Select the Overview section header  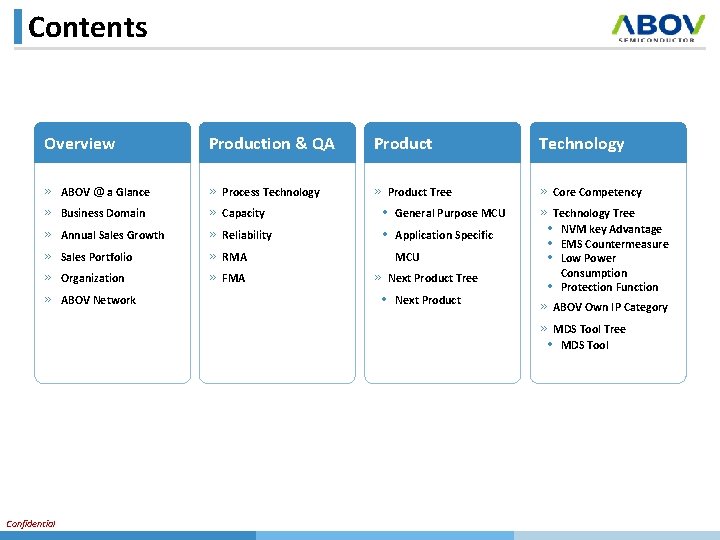(112, 143)
